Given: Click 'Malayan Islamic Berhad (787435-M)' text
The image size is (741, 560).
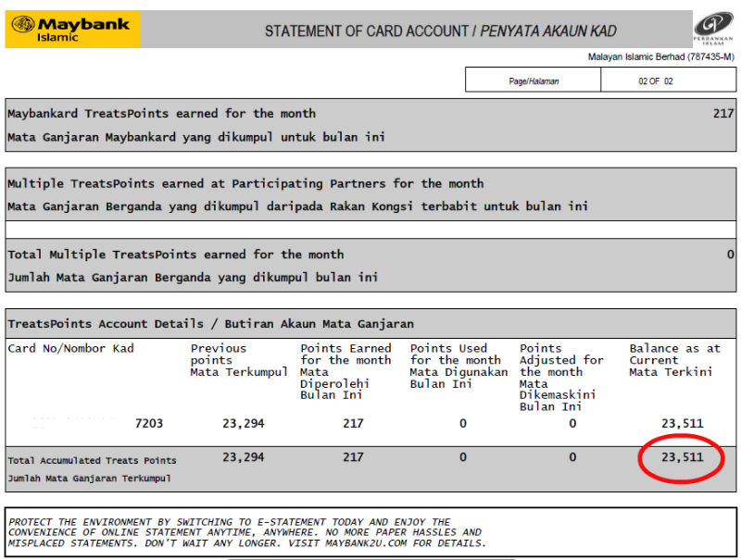Looking at the screenshot, I should coord(661,56).
